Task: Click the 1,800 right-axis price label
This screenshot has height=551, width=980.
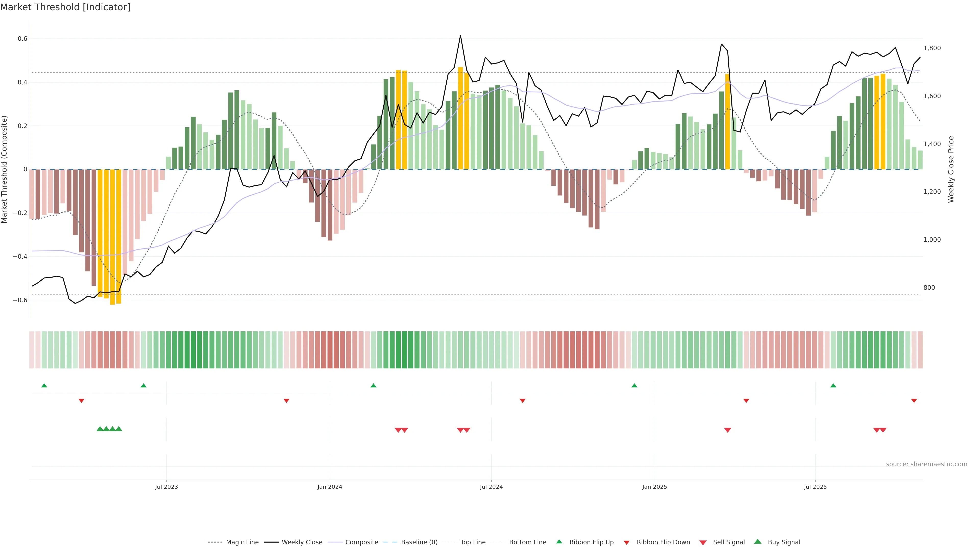Action: pyautogui.click(x=932, y=48)
